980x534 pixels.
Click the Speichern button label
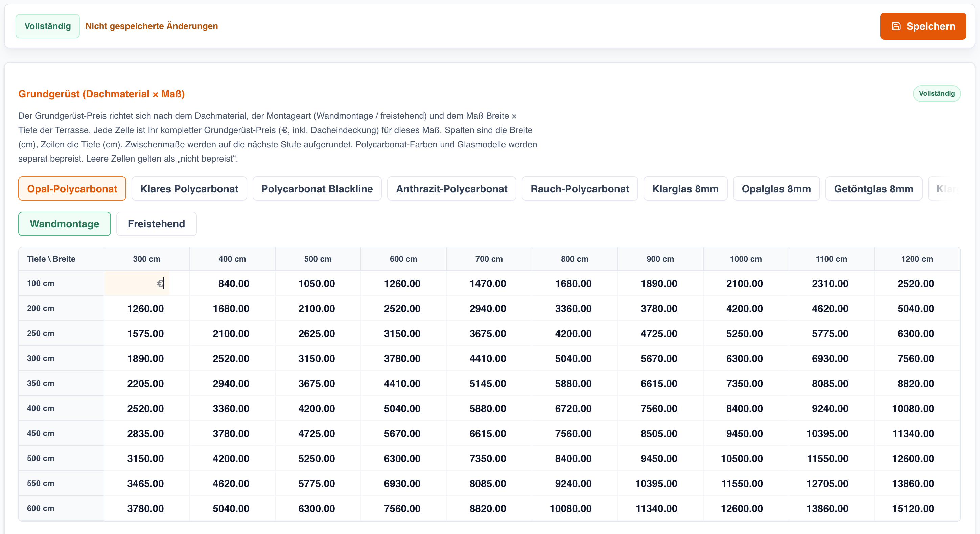pyautogui.click(x=931, y=26)
